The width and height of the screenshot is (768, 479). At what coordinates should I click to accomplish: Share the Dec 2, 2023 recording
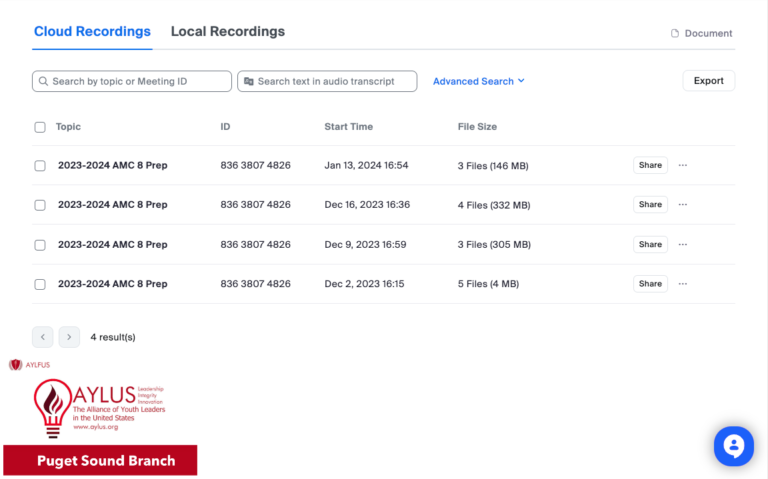point(650,284)
